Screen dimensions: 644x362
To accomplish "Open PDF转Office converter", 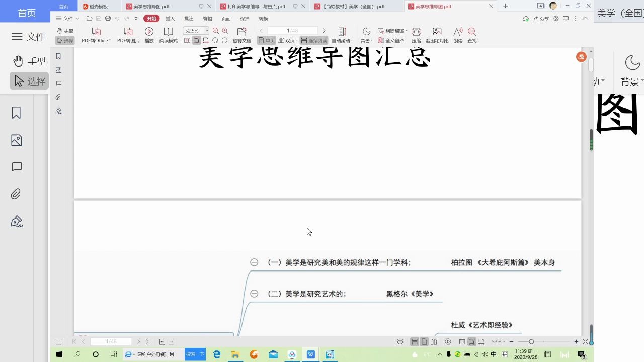I will click(x=96, y=35).
